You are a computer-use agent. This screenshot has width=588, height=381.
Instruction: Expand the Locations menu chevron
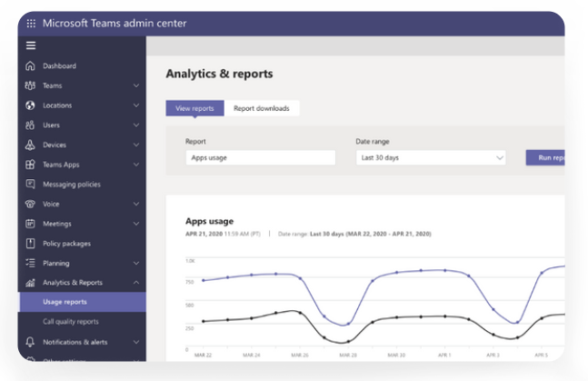pyautogui.click(x=136, y=105)
